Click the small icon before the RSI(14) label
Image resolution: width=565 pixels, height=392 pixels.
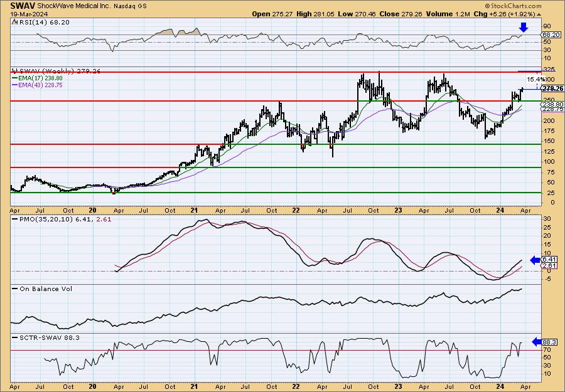[14, 22]
